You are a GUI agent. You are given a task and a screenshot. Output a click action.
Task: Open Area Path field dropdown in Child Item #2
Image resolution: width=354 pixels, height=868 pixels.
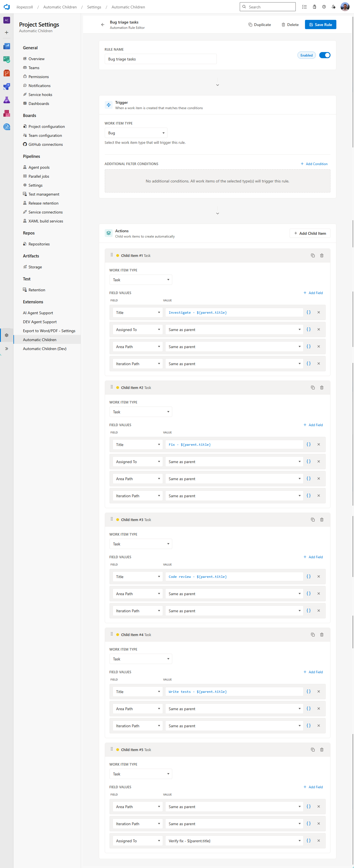[x=138, y=478]
